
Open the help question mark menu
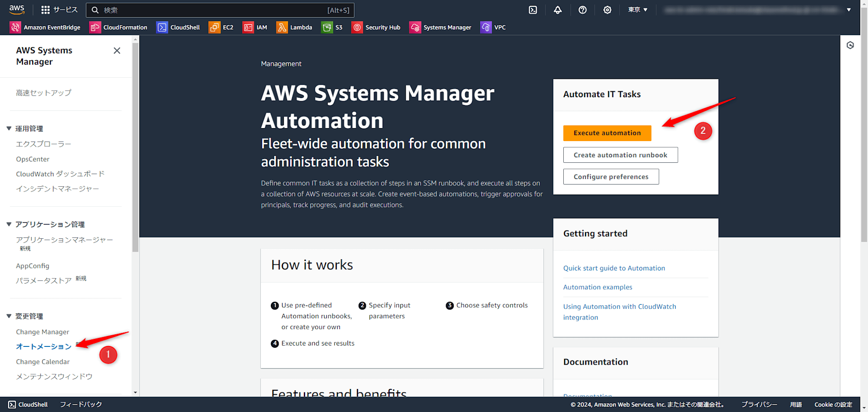pos(582,10)
